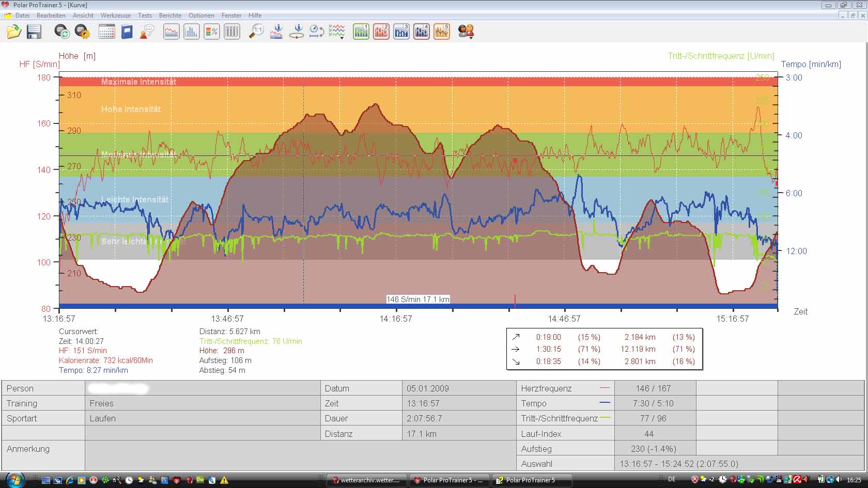Open the Werkzeuge menu
Viewport: 868px width, 488px height.
click(115, 15)
